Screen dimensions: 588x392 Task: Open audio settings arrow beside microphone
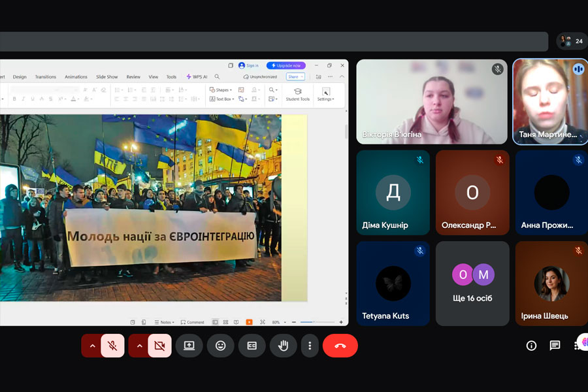point(92,346)
